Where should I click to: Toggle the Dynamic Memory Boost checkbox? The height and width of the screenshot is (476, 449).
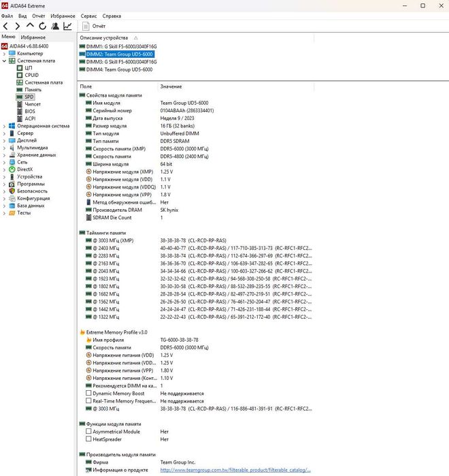pos(88,393)
